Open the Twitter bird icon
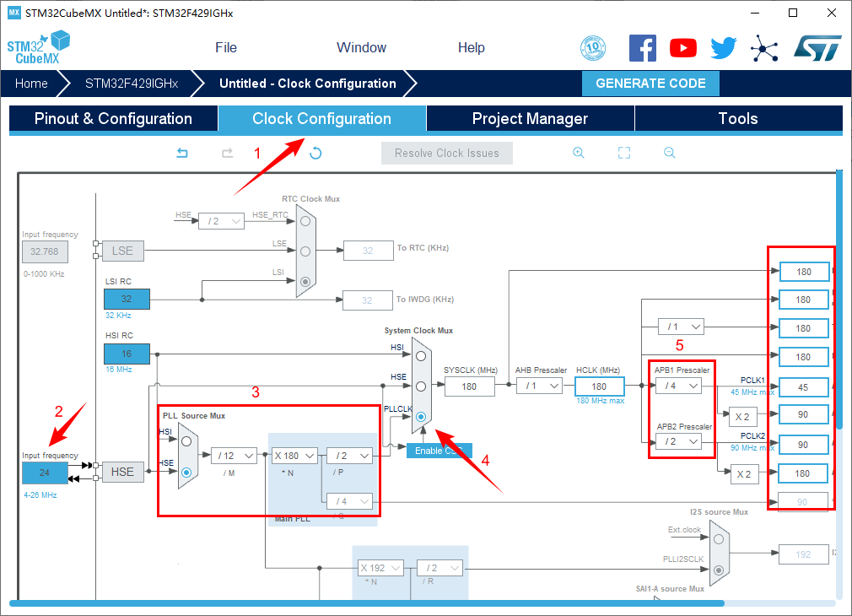The width and height of the screenshot is (852, 616). (723, 48)
